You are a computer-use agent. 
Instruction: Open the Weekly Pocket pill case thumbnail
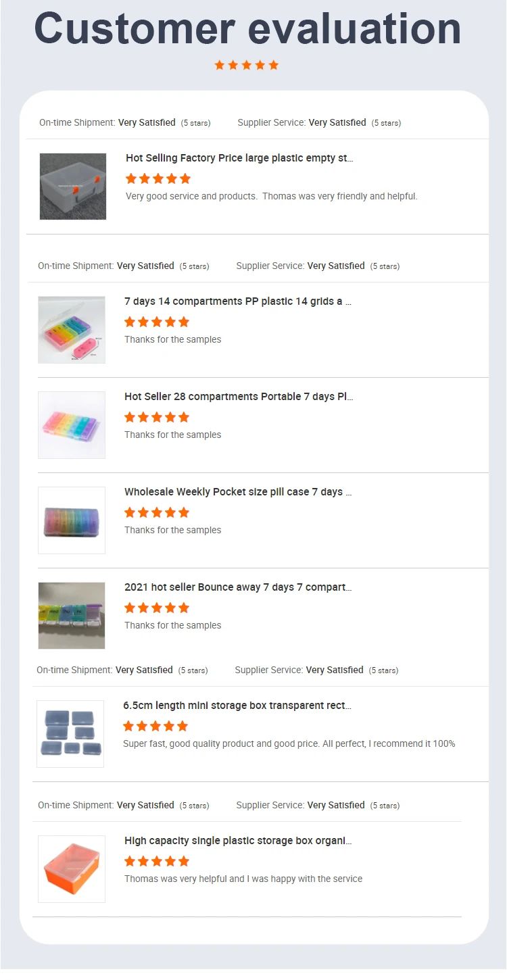72,520
